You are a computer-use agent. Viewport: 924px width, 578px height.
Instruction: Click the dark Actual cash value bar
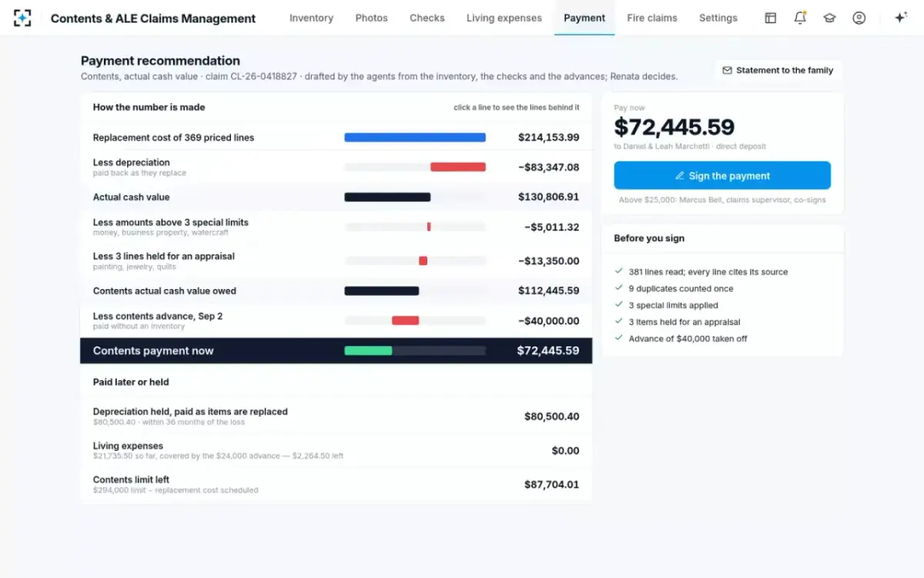(x=387, y=197)
